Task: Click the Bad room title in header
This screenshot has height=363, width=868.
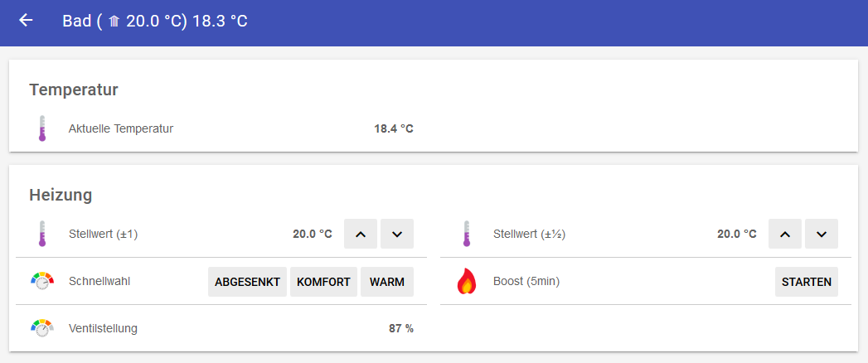Action: pos(77,21)
